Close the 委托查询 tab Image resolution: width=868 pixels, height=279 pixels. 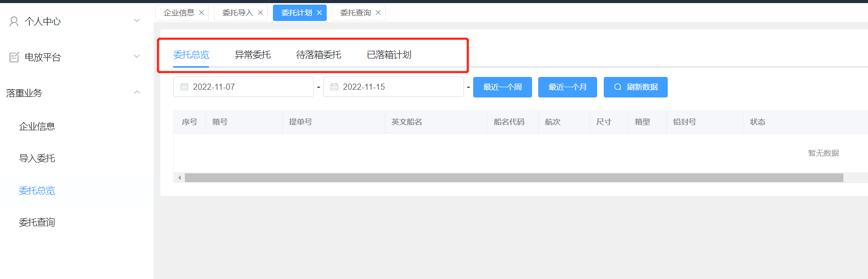378,13
